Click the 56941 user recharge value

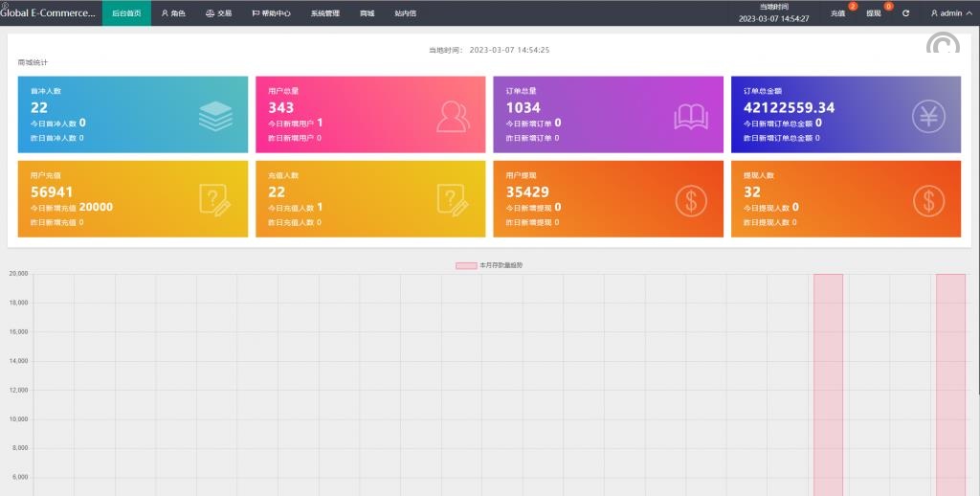pos(52,192)
